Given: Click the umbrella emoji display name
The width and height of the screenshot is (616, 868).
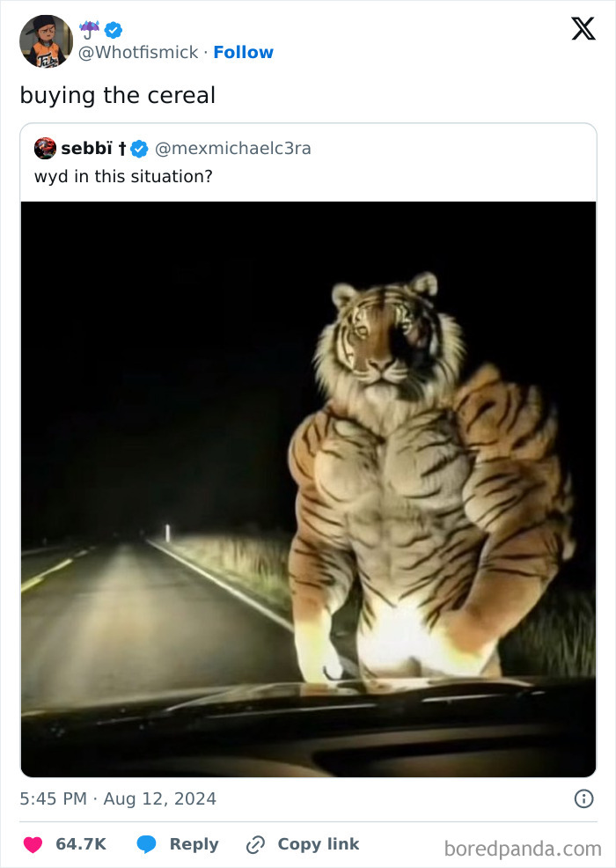Looking at the screenshot, I should tap(89, 29).
